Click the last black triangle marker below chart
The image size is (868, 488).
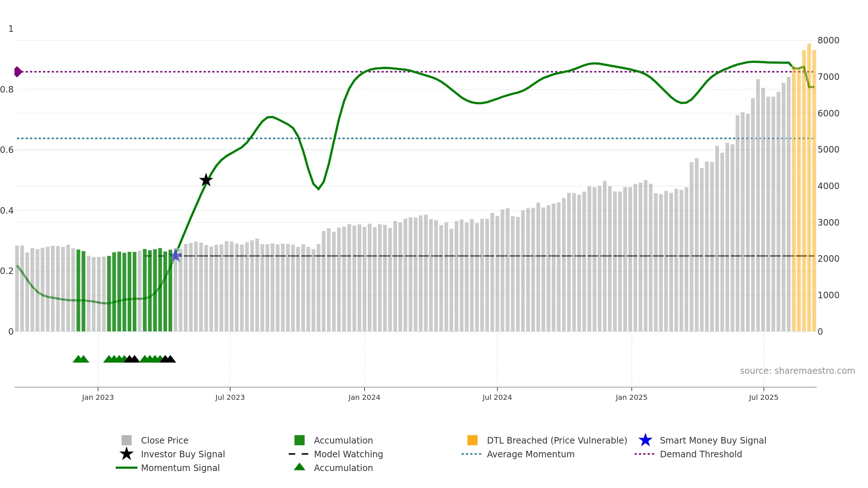click(170, 359)
